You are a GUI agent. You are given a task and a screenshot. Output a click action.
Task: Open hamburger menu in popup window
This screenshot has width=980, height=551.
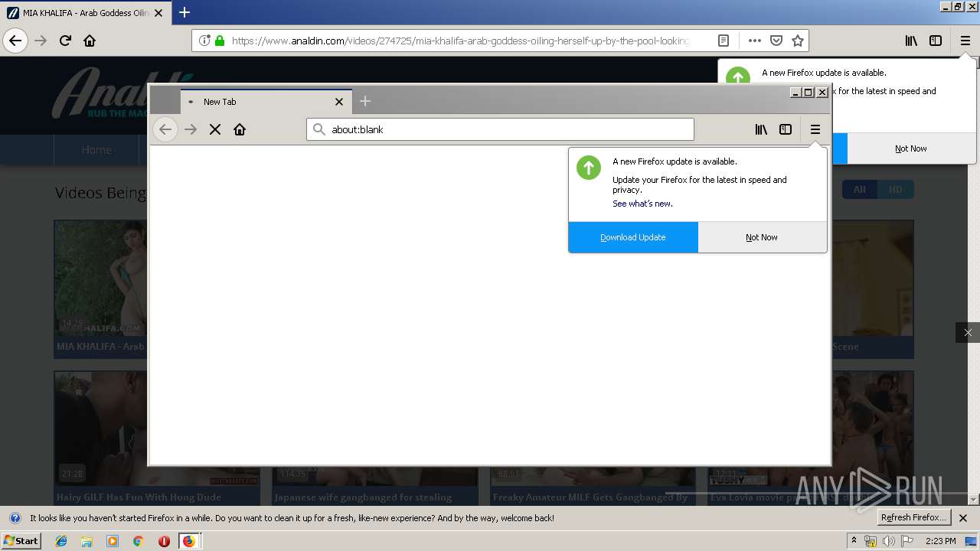pyautogui.click(x=815, y=129)
